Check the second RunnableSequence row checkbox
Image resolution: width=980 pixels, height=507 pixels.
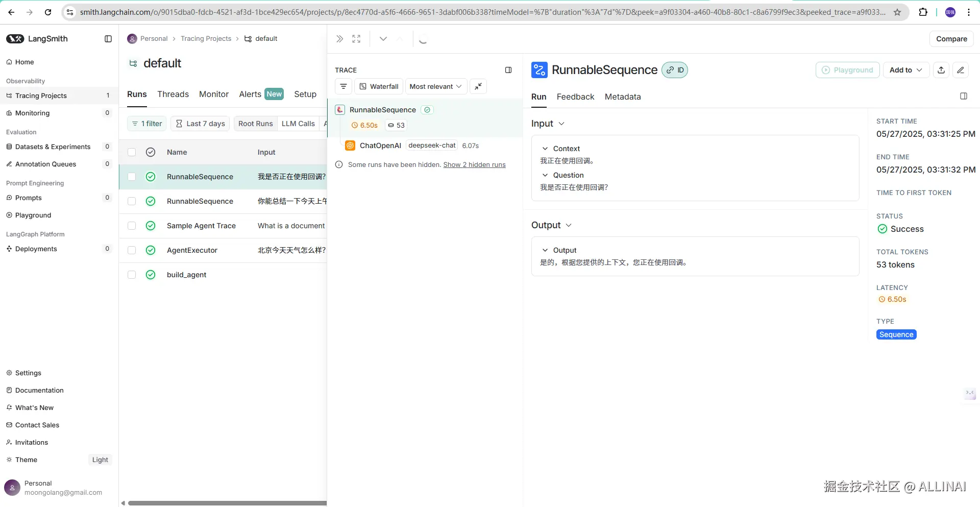132,201
